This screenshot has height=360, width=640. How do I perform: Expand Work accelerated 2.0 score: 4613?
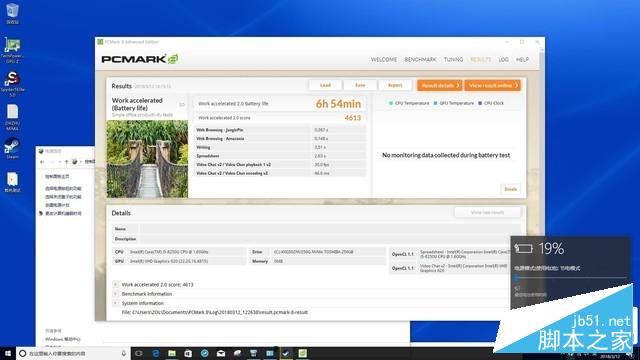point(116,284)
